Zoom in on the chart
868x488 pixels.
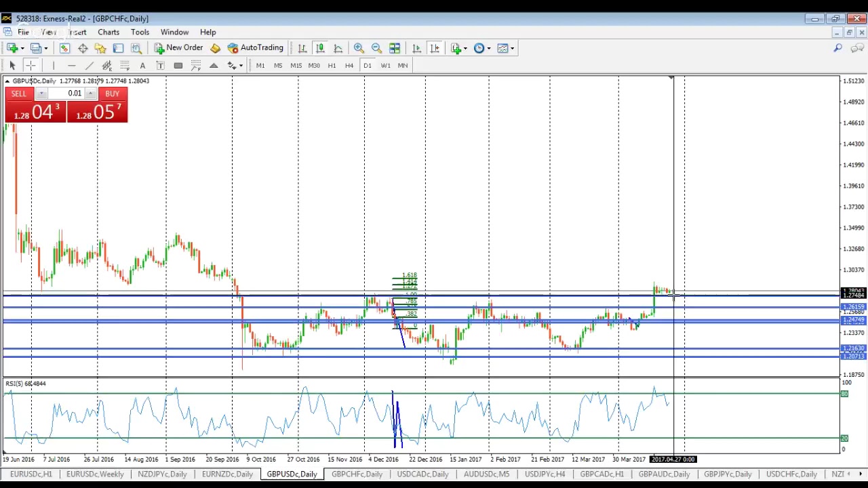[x=359, y=48]
